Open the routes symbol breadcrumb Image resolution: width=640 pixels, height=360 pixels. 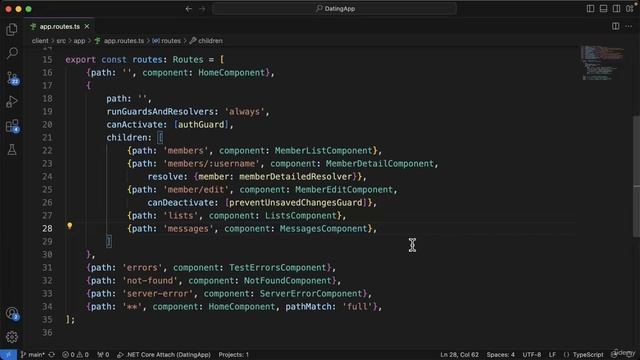click(x=167, y=41)
